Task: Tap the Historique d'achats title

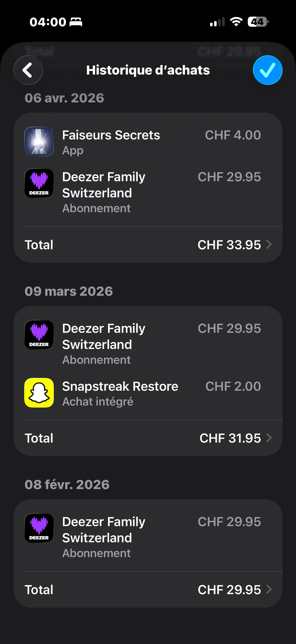Action: tap(148, 70)
